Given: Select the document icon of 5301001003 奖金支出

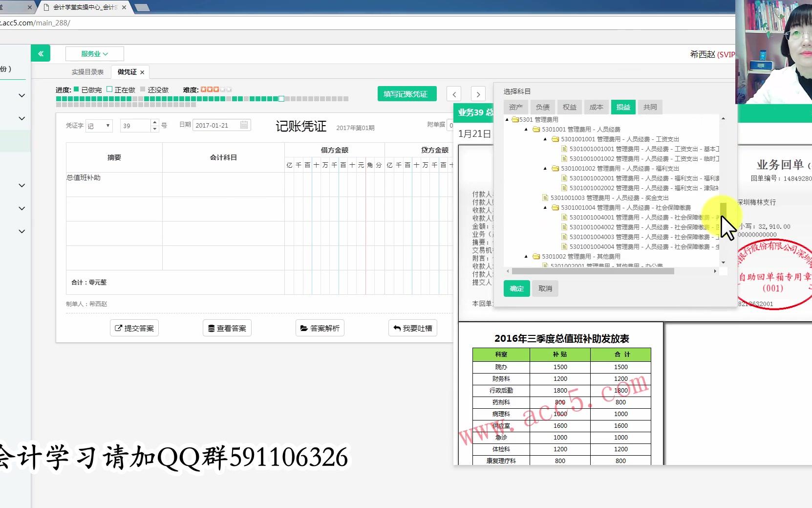Looking at the screenshot, I should [545, 198].
